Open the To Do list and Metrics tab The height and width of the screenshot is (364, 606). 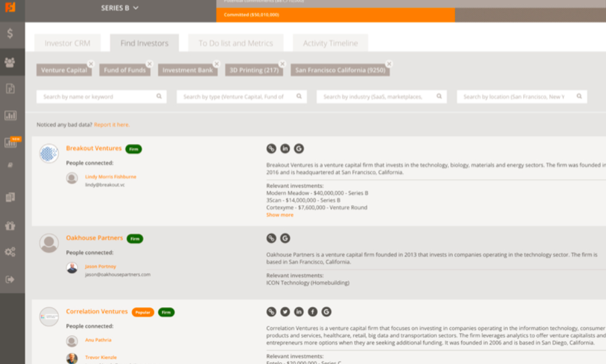(236, 43)
